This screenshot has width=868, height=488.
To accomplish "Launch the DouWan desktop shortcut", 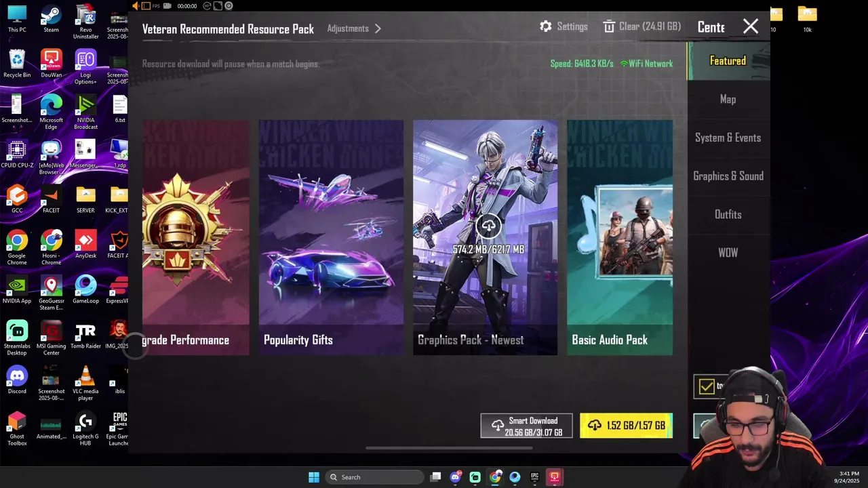I will pyautogui.click(x=51, y=64).
